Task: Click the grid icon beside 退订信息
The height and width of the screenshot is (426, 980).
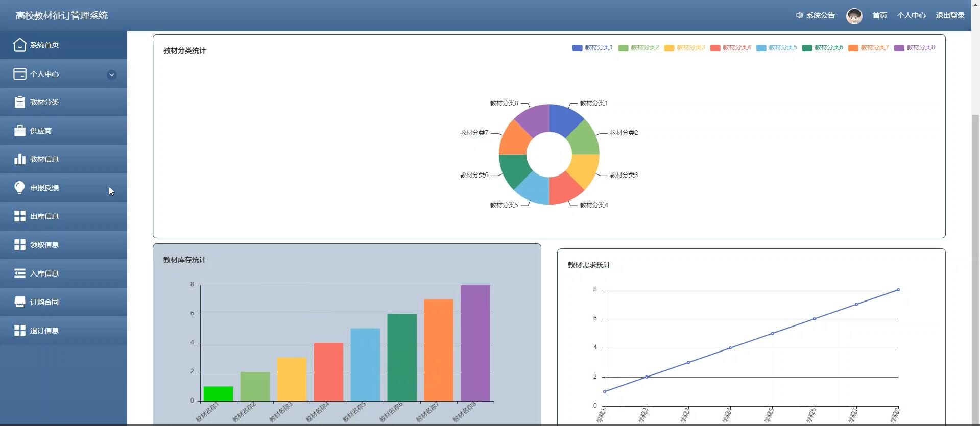Action: [19, 331]
